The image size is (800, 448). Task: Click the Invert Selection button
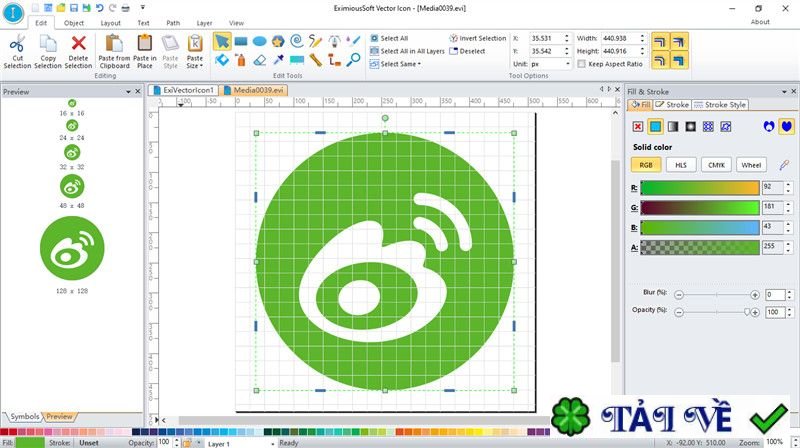click(477, 38)
